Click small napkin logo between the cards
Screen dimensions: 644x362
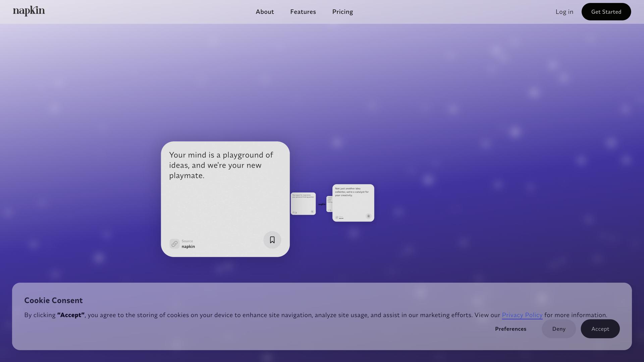322,204
